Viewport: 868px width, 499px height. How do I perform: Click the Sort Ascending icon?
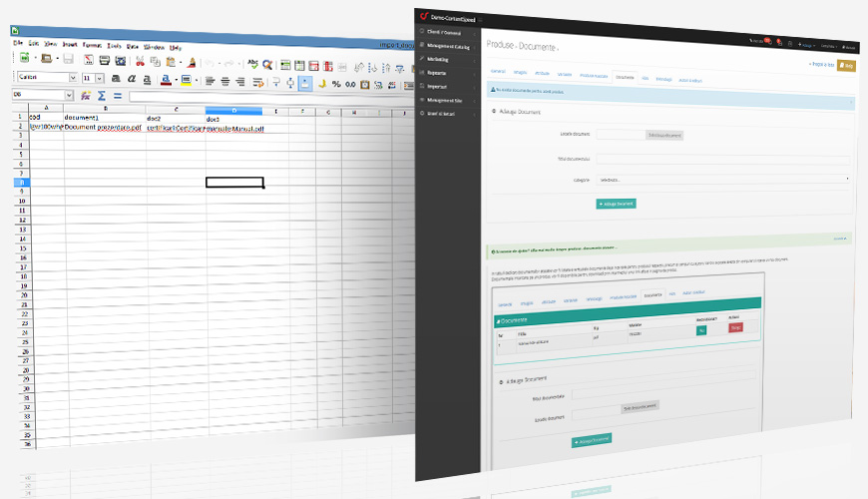[x=373, y=68]
